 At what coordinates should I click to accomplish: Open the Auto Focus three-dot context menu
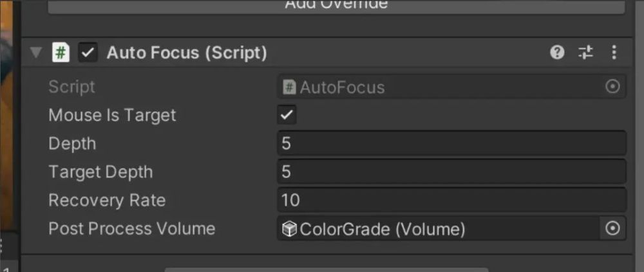[614, 53]
